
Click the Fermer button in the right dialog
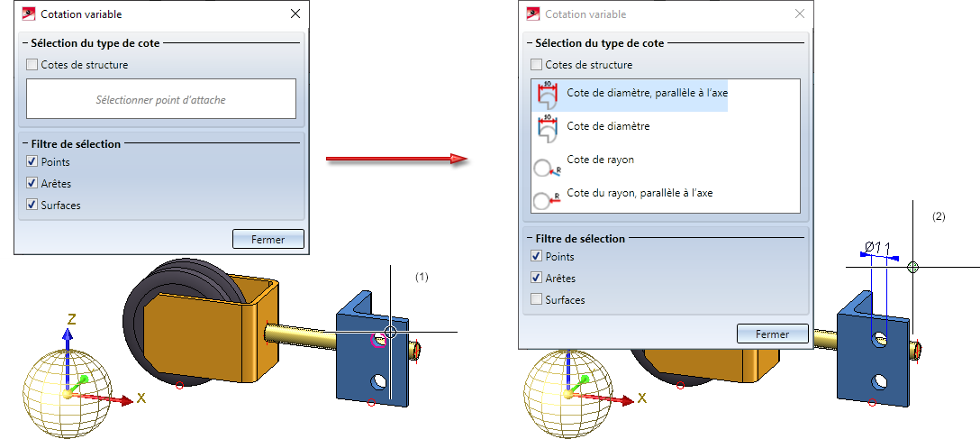click(773, 334)
